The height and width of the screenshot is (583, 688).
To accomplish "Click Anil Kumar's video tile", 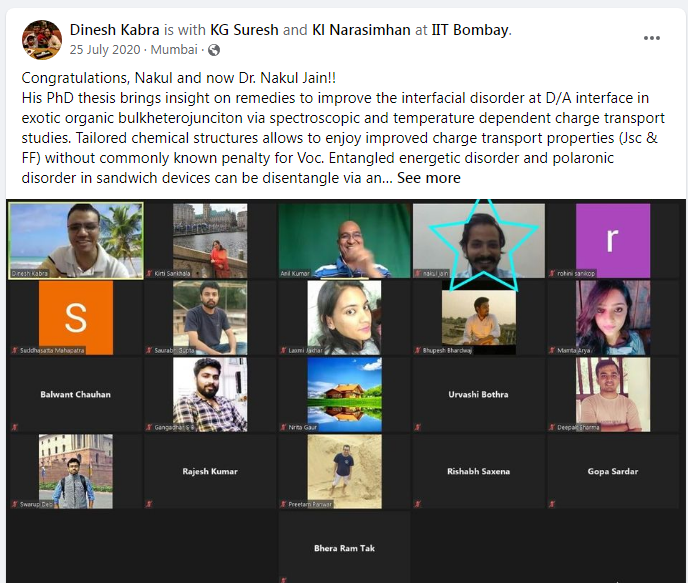I will click(344, 240).
